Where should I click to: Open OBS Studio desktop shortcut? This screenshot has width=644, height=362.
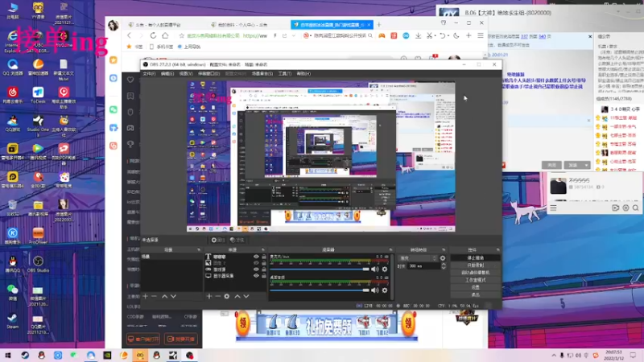pos(38,264)
